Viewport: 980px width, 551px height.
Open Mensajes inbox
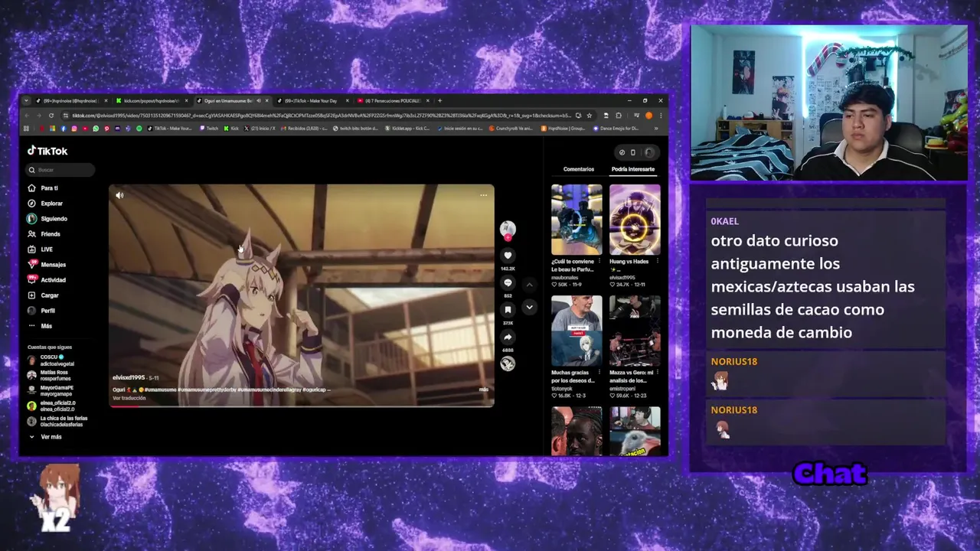(47, 265)
